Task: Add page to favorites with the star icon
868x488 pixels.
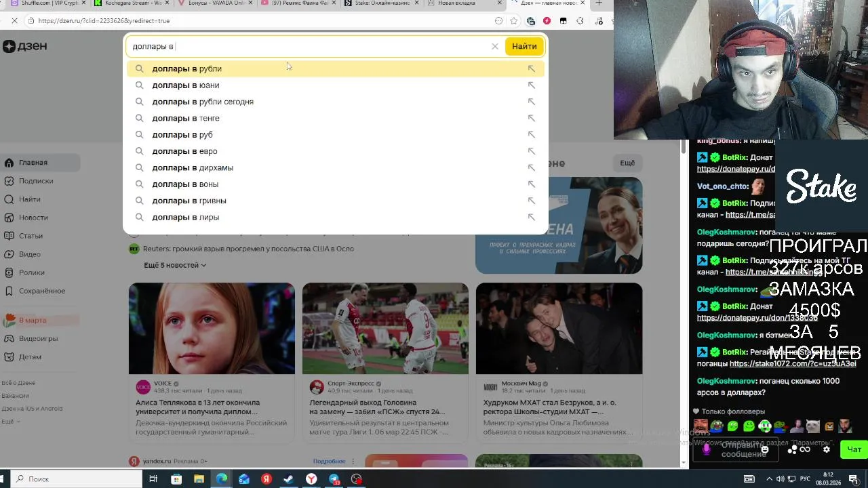Action: pyautogui.click(x=514, y=21)
